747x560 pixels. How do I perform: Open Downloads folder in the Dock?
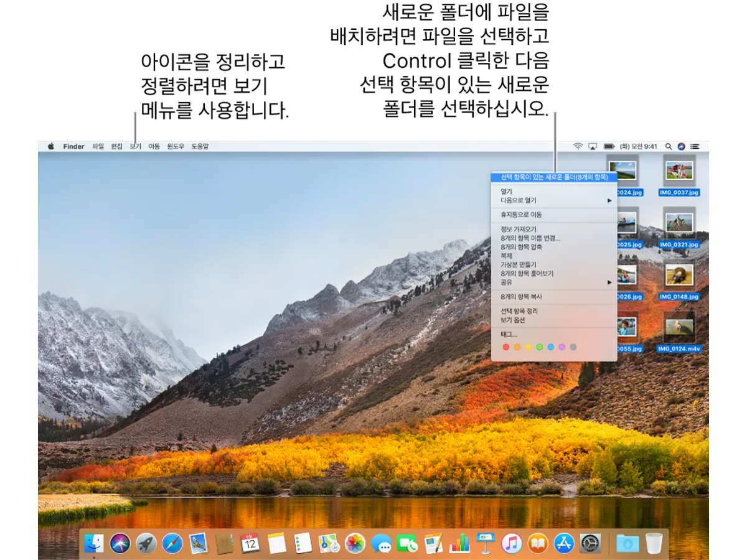tap(627, 543)
